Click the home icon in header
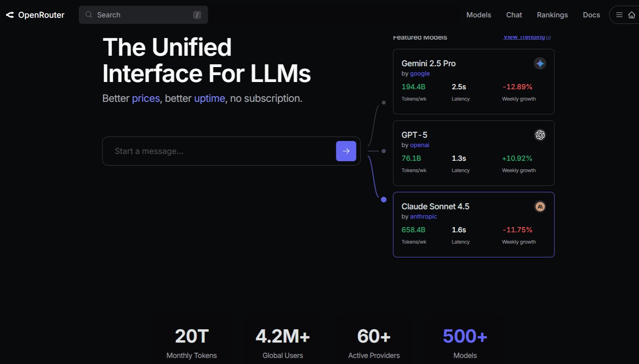 631,15
